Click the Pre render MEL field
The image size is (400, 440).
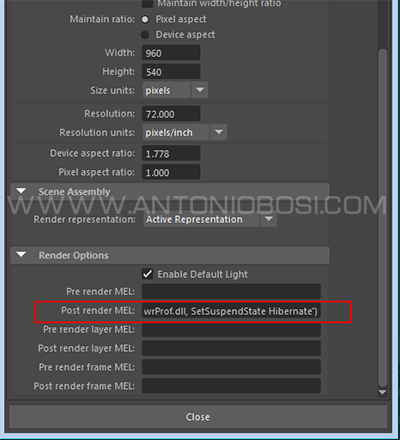(x=231, y=292)
